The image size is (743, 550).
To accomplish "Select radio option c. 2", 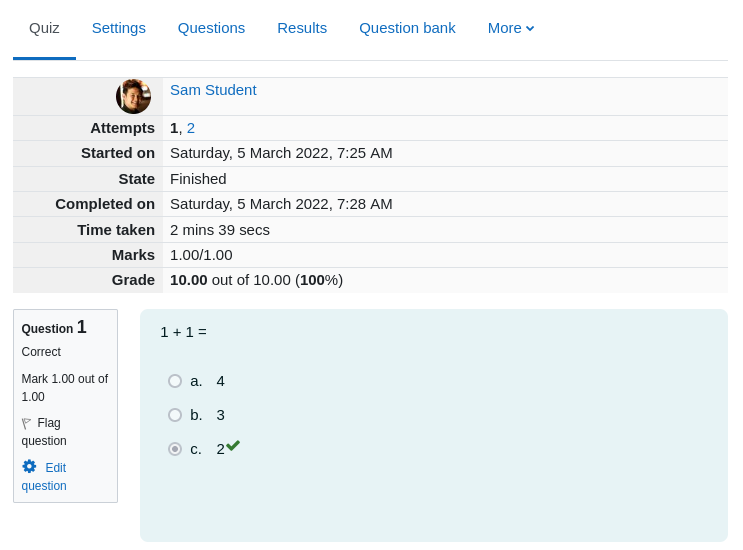I will pos(175,449).
